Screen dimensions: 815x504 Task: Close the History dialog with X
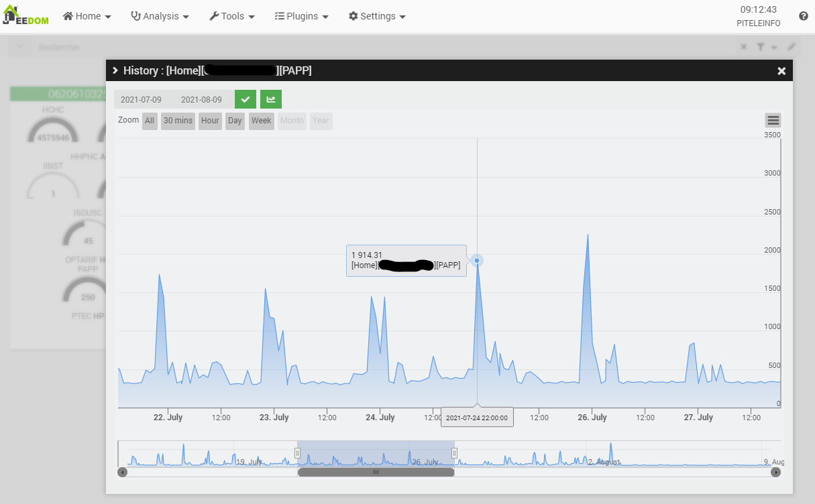pos(781,71)
